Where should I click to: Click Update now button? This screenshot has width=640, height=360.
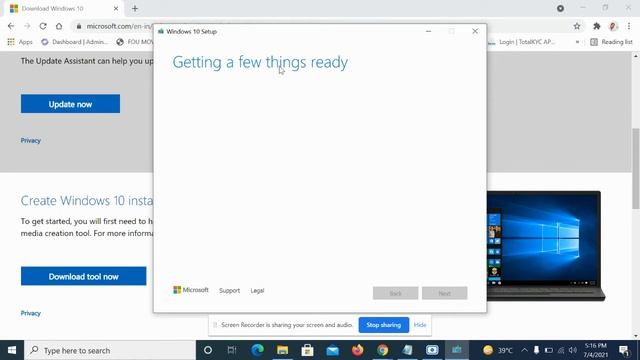[70, 104]
